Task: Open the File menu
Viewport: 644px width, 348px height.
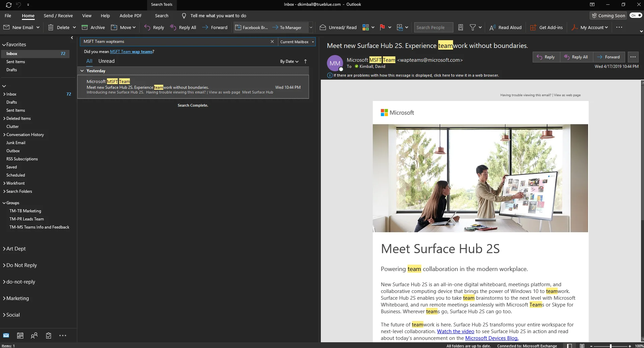Action: 8,16
